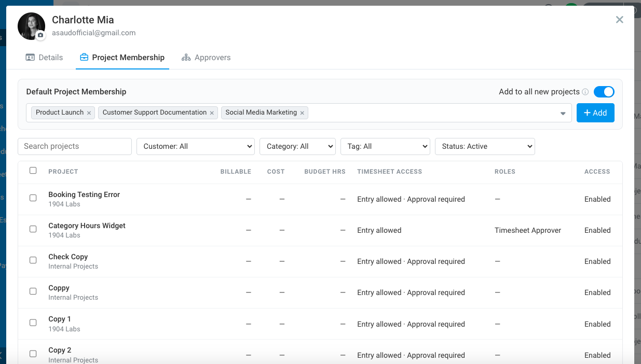
Task: Click the Search projects field
Action: click(x=75, y=146)
